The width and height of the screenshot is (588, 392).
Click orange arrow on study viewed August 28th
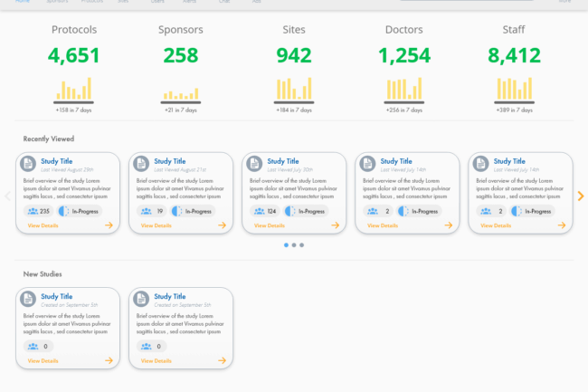(109, 225)
